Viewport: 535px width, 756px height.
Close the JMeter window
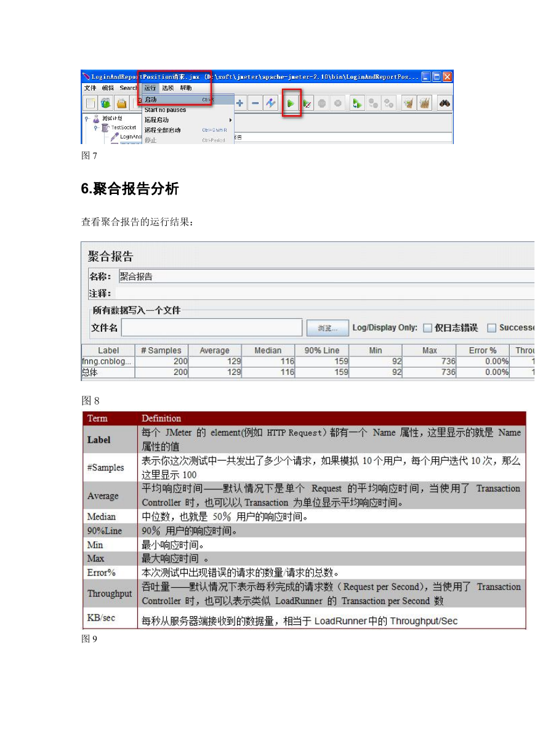click(448, 77)
